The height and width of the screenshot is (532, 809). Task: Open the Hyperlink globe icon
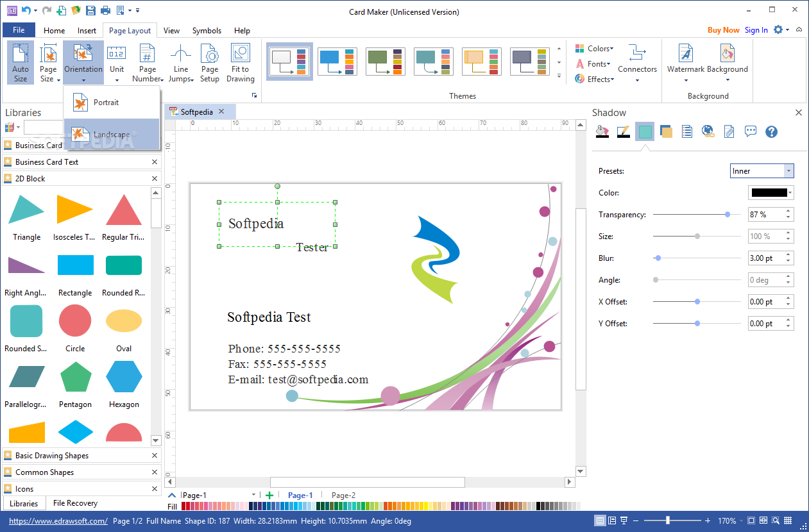click(x=708, y=131)
